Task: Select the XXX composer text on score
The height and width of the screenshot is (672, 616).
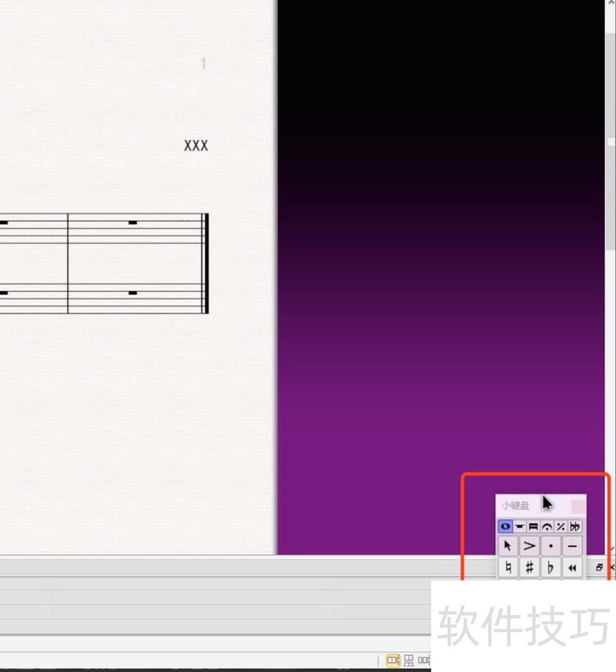Action: [196, 145]
